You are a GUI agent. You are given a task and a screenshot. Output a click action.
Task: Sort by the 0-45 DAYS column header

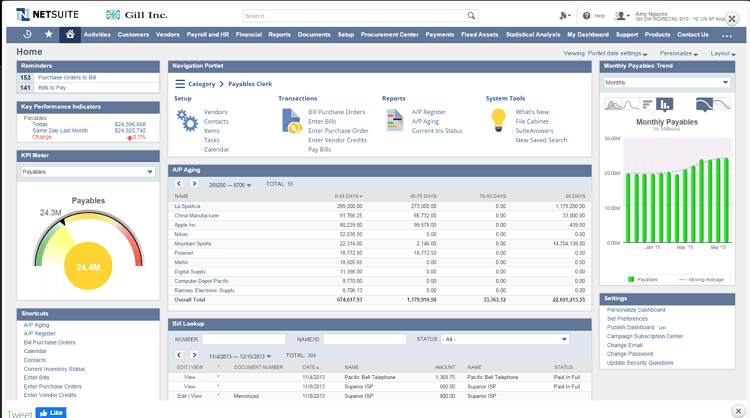click(x=348, y=196)
